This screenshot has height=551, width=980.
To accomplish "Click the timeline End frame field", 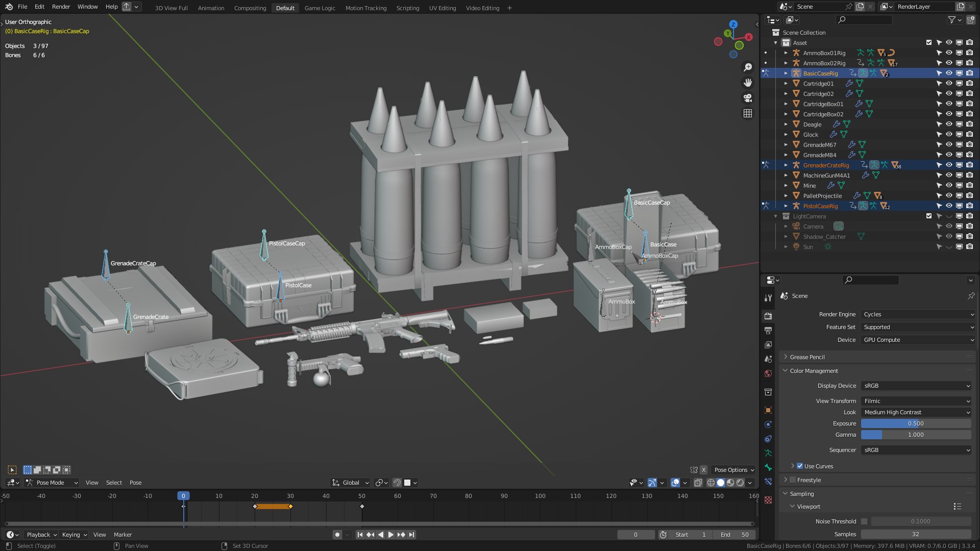I will (x=735, y=535).
